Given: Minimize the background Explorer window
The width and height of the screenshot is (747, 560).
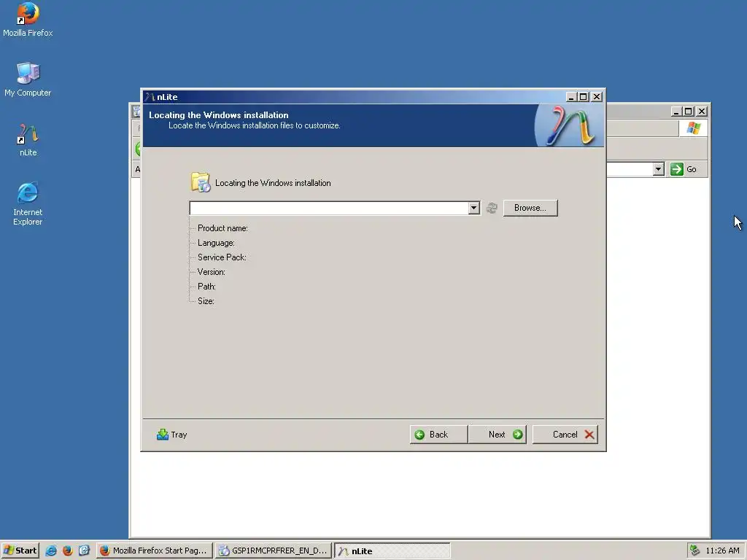Looking at the screenshot, I should tap(676, 112).
